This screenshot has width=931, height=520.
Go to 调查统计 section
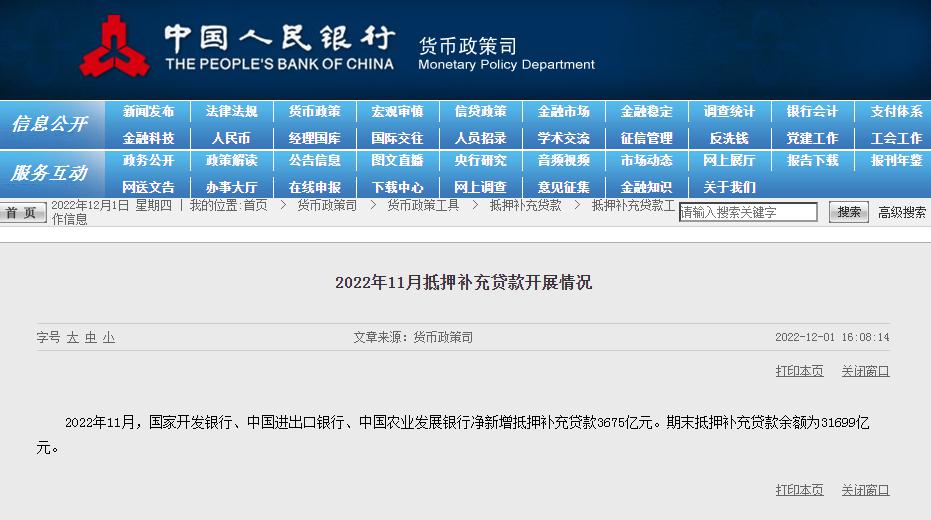729,112
